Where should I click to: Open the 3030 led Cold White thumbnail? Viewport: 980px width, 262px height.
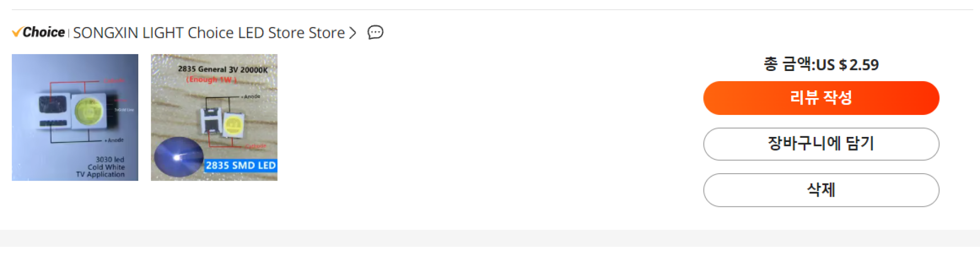(75, 117)
